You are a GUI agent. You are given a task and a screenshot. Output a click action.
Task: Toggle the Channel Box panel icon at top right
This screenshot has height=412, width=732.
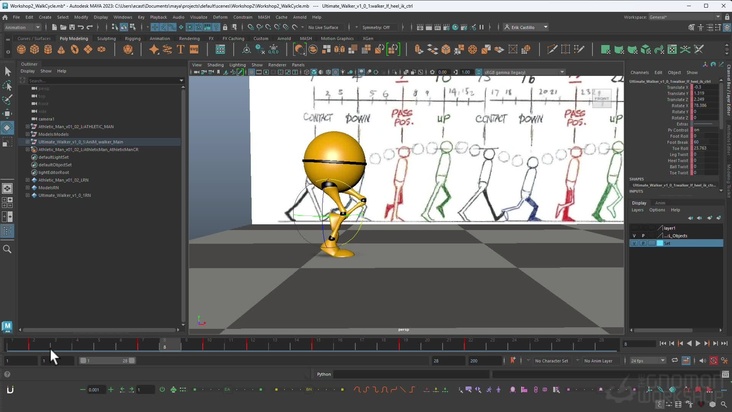pyautogui.click(x=727, y=28)
